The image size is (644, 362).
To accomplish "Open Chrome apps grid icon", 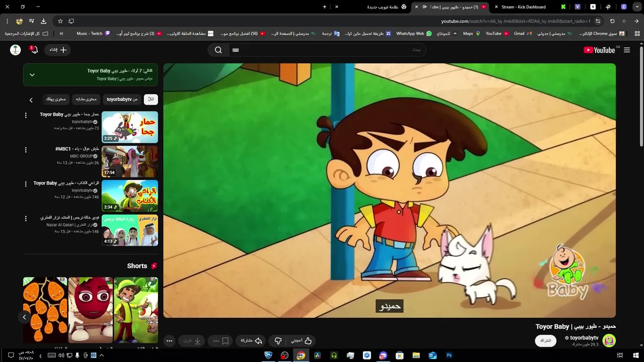I will click(637, 34).
